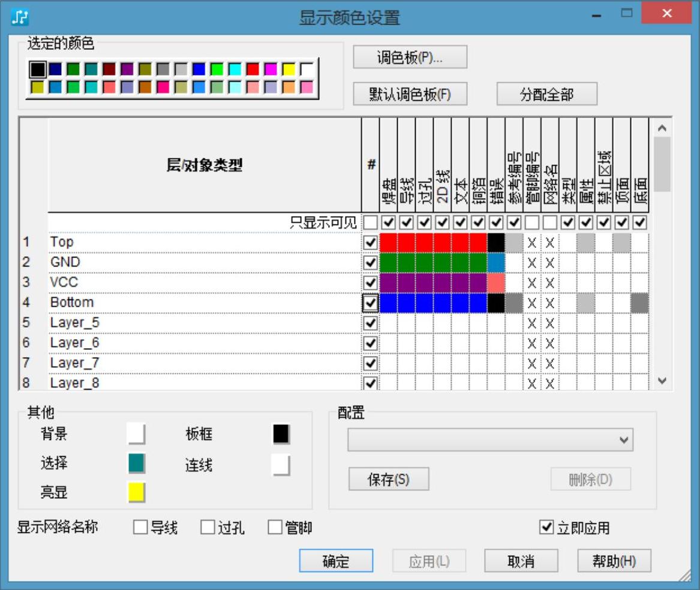Click the selection color teal box

137,463
